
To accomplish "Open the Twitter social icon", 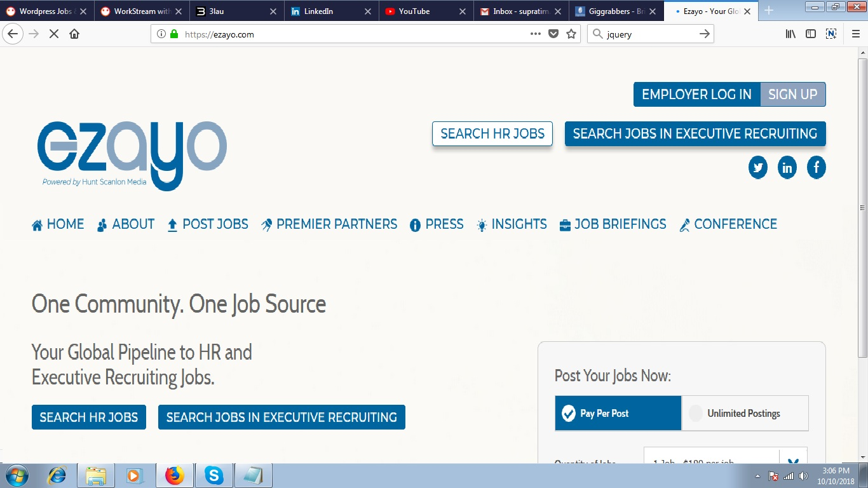I will (x=758, y=168).
